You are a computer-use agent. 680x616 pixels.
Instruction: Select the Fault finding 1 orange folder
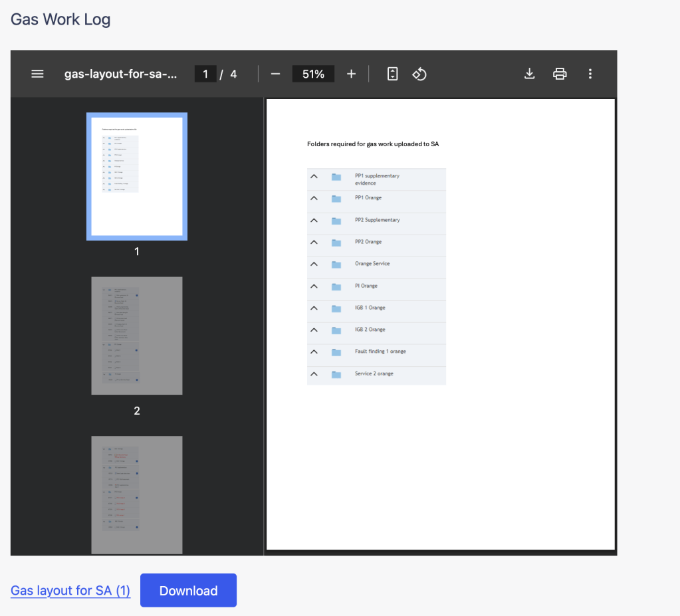point(380,352)
